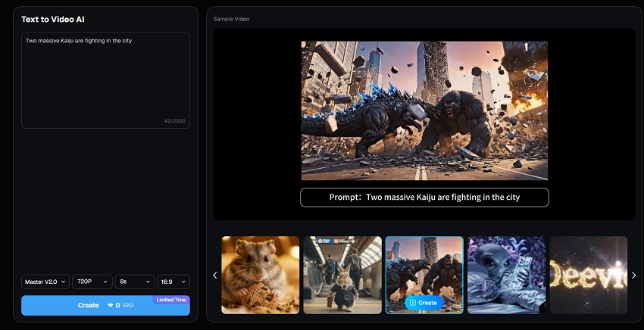Select the rabbit in subway thumbnail
The width and height of the screenshot is (644, 330).
(342, 275)
